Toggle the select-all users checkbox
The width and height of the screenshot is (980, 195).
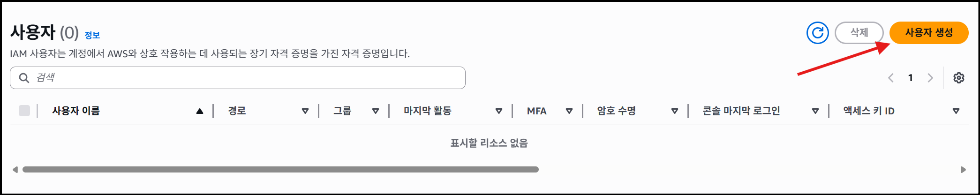tap(24, 111)
